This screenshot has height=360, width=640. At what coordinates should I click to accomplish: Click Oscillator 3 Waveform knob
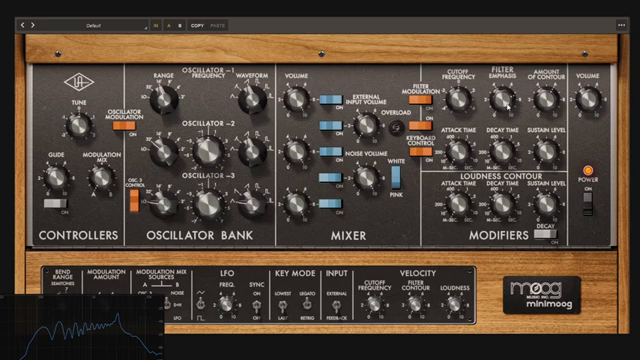pyautogui.click(x=252, y=204)
